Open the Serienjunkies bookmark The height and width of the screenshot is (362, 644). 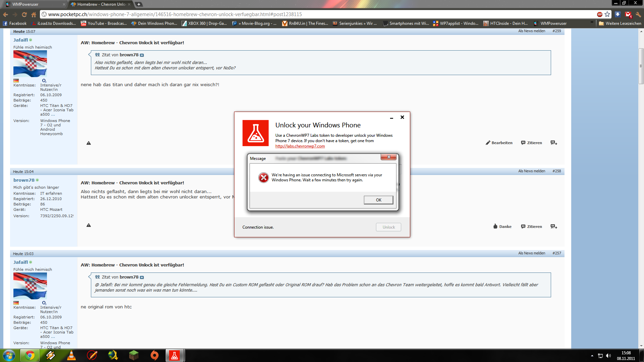pos(355,23)
